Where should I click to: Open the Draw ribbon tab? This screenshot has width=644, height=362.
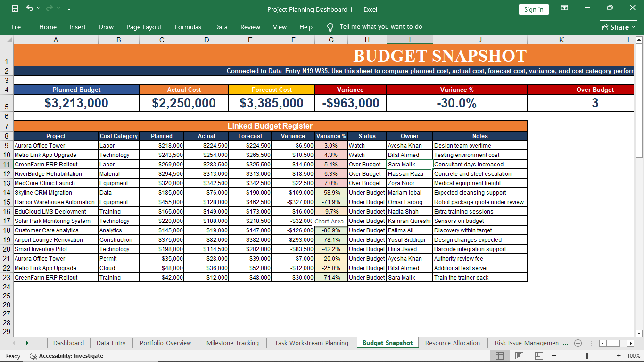(106, 27)
